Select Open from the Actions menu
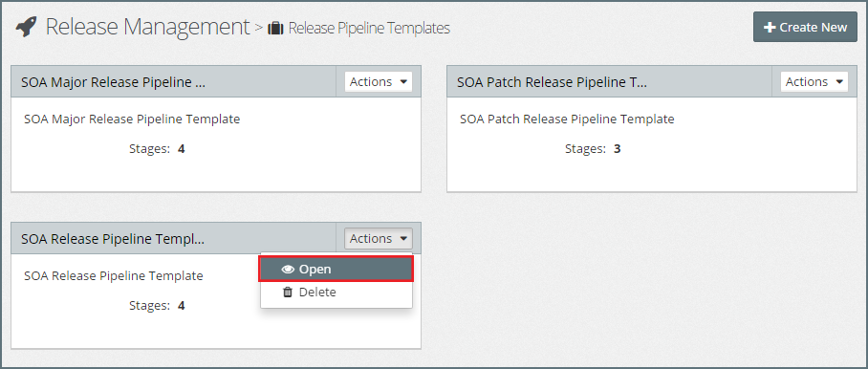The width and height of the screenshot is (868, 369). tap(336, 270)
